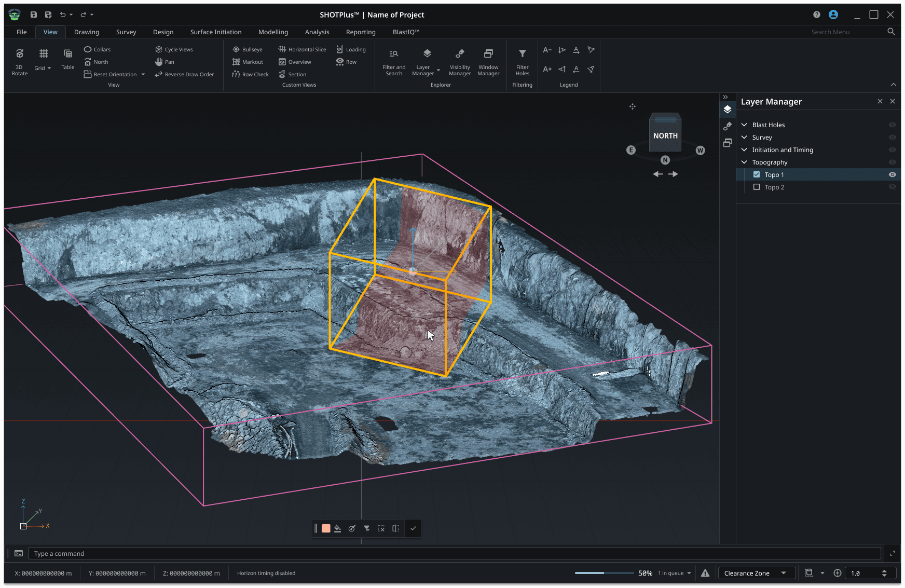This screenshot has width=905, height=588.
Task: Open the Clearance Zone dropdown
Action: [x=756, y=573]
